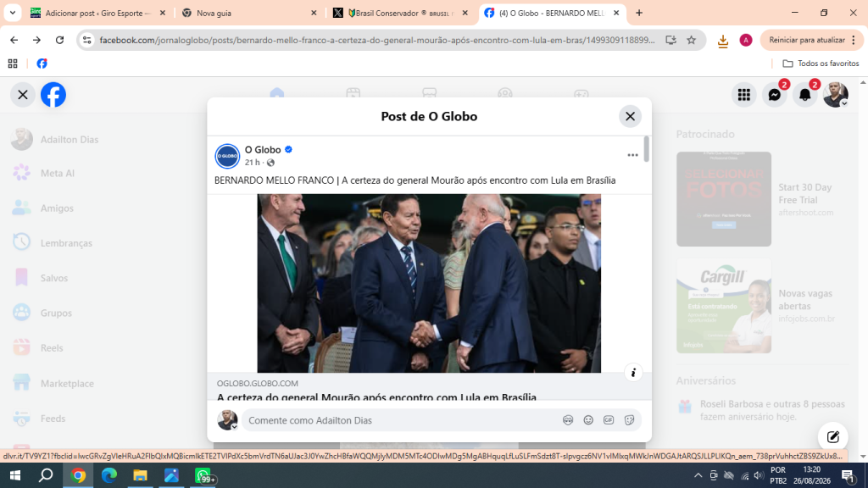Start a new message with pencil icon

coord(832,437)
